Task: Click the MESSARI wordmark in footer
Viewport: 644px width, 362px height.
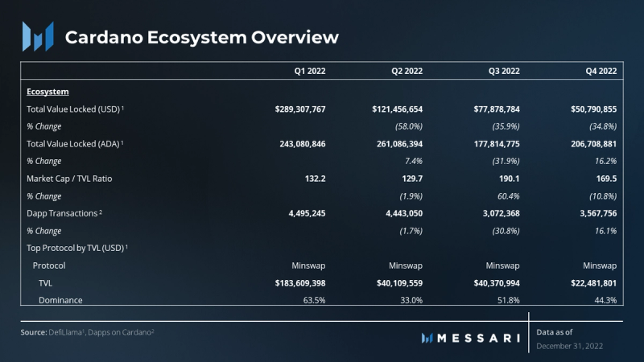Action: click(478, 338)
